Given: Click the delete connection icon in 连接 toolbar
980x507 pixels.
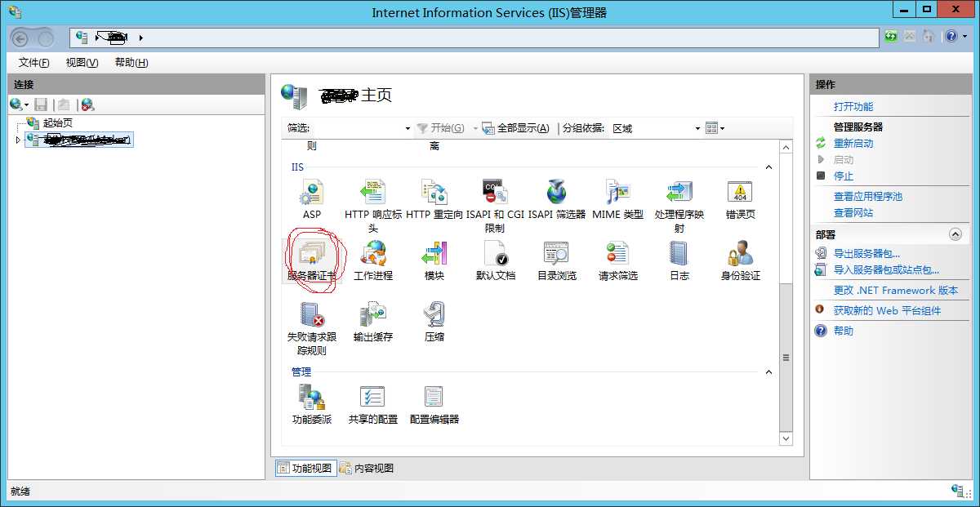Looking at the screenshot, I should pos(87,105).
